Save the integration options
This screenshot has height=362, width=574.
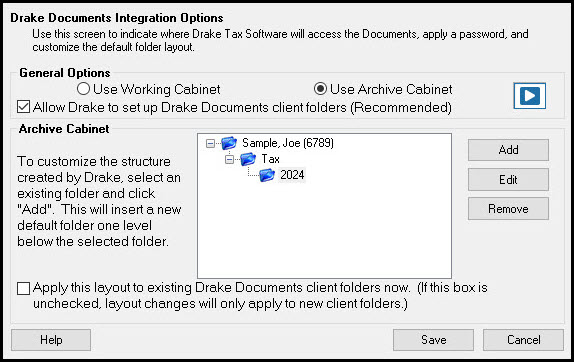pyautogui.click(x=433, y=340)
